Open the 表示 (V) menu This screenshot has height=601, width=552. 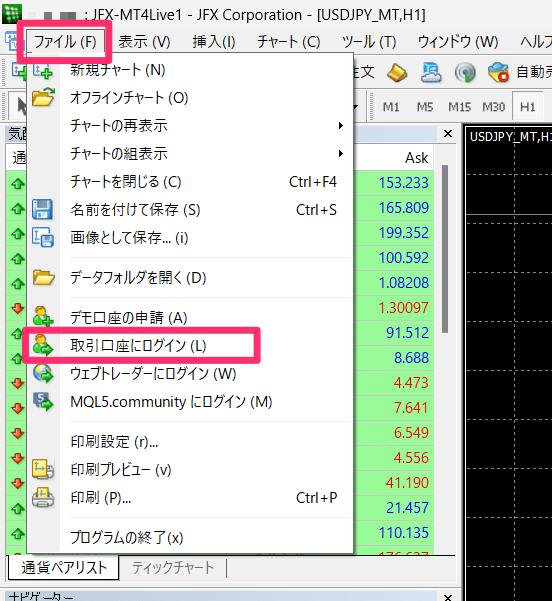144,42
